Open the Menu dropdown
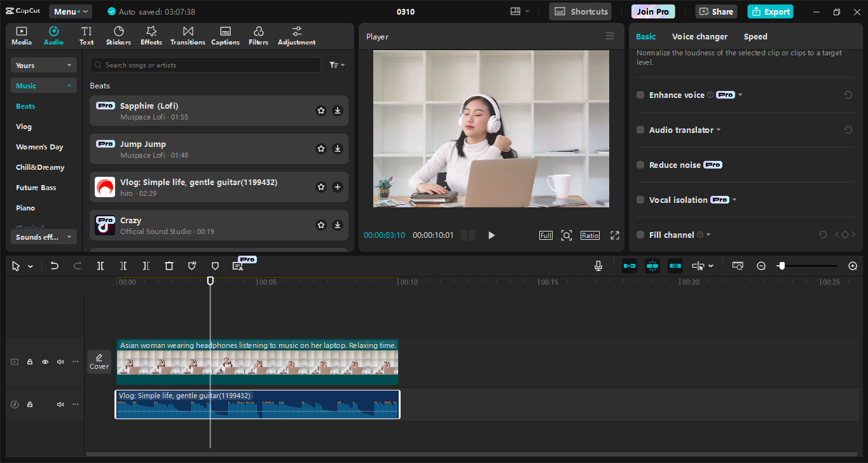Screen dimensions: 868x463 70,11
